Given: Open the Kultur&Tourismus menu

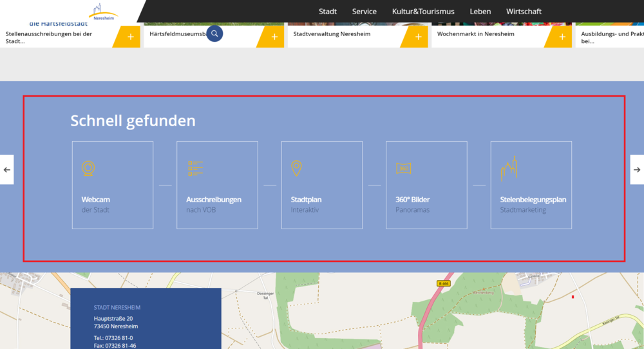Looking at the screenshot, I should coord(423,12).
